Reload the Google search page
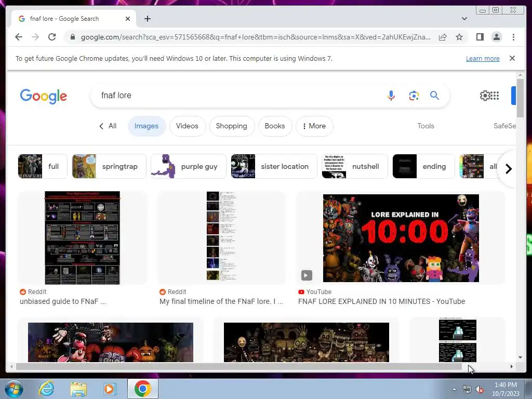The width and height of the screenshot is (532, 399). click(x=52, y=37)
